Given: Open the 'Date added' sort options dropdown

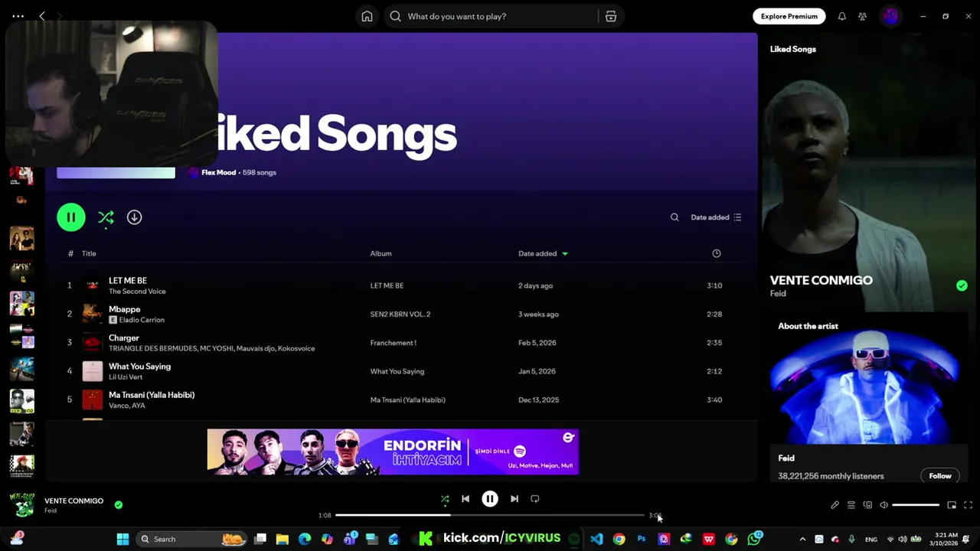Looking at the screenshot, I should coord(716,217).
